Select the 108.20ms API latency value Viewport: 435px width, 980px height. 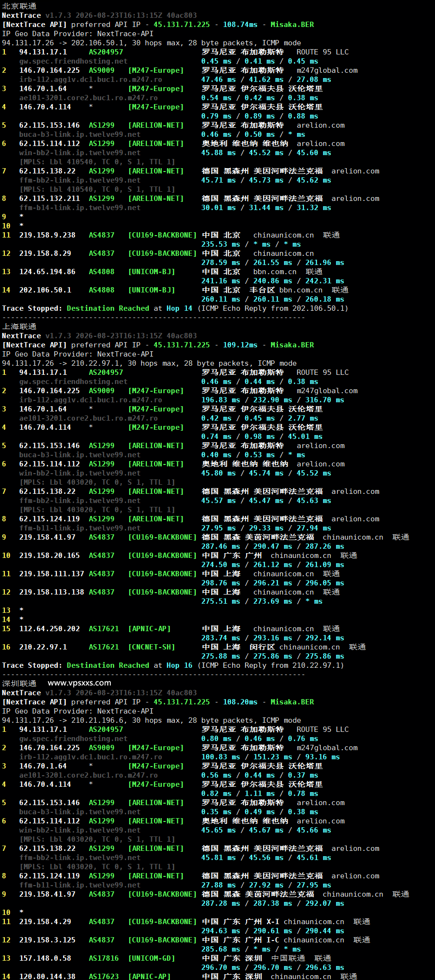coord(240,702)
